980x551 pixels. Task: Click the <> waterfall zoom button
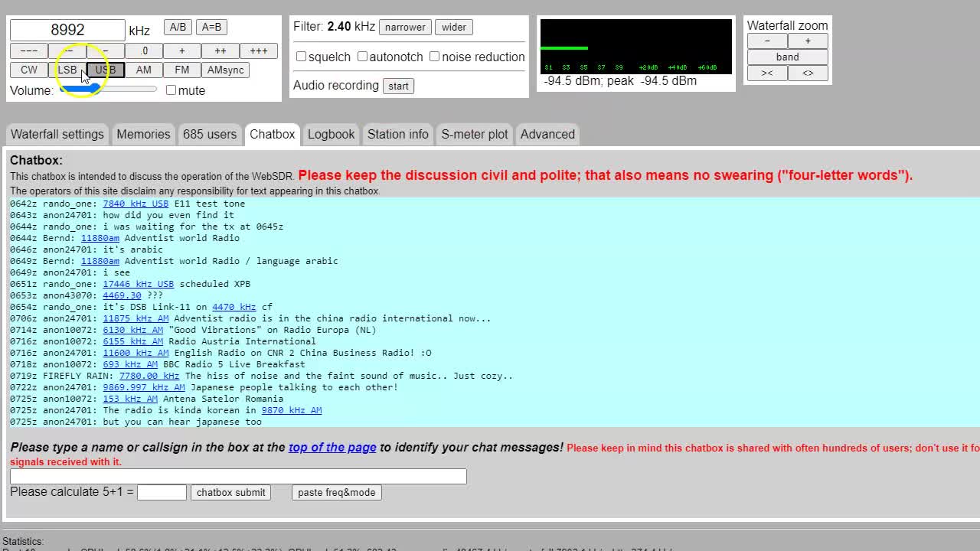coord(808,73)
